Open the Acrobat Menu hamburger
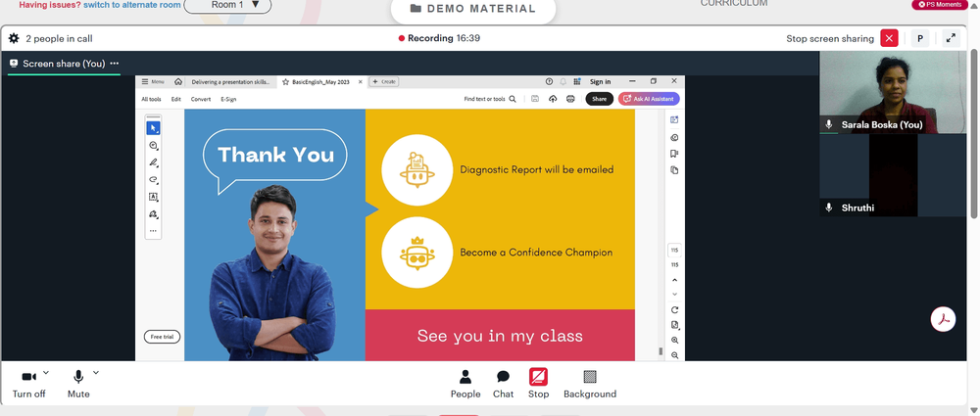 [x=152, y=82]
